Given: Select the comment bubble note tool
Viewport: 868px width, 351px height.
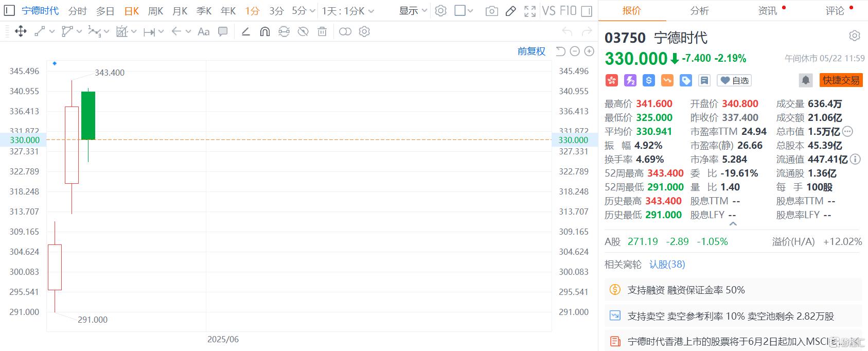Looking at the screenshot, I should (223, 31).
